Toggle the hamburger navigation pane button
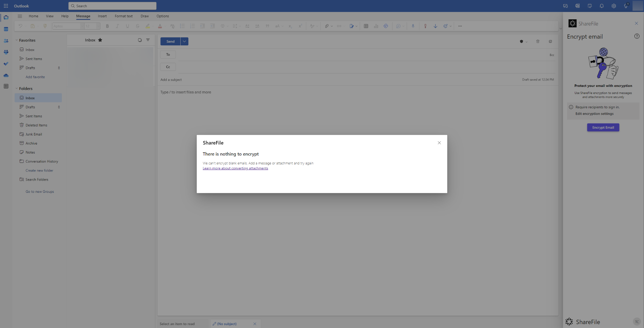The image size is (644, 328). coord(20,16)
